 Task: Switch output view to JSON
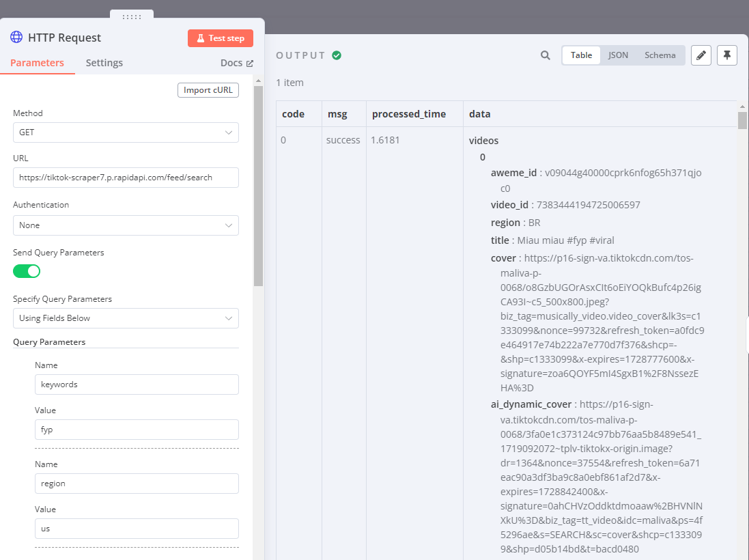618,55
